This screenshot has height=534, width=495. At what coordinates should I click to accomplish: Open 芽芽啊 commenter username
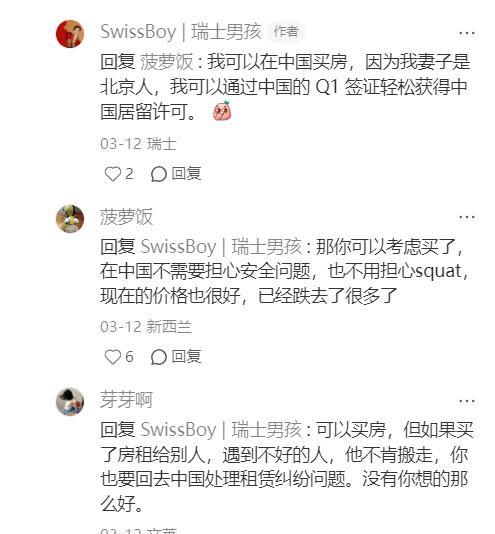pyautogui.click(x=126, y=400)
